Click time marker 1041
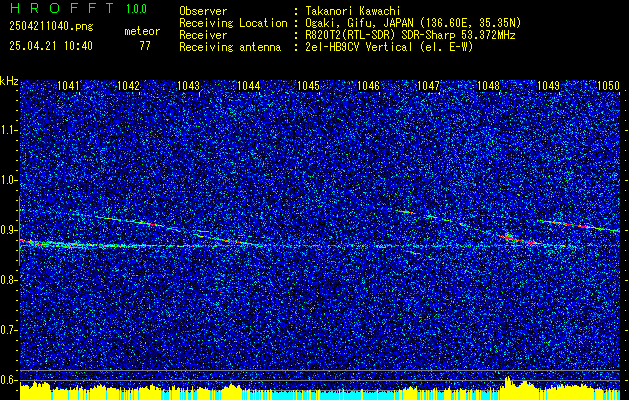629x400 pixels. point(69,86)
